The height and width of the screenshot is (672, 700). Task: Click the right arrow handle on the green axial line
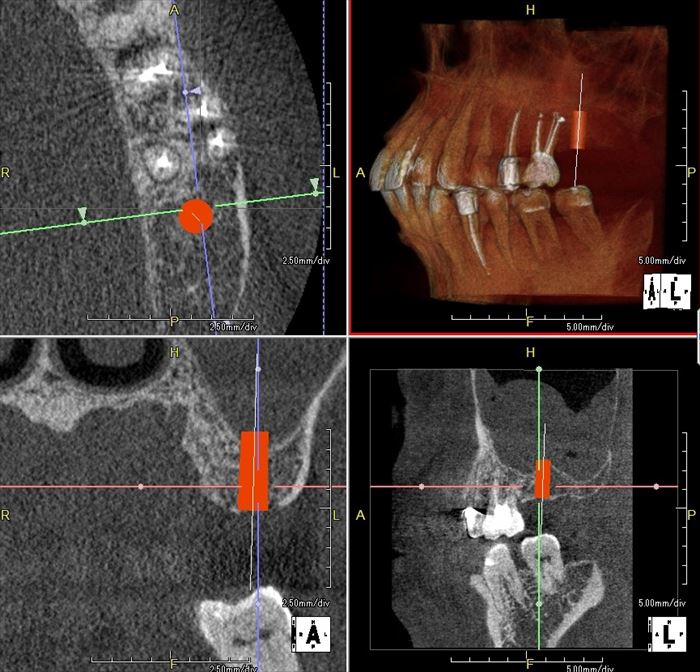315,185
